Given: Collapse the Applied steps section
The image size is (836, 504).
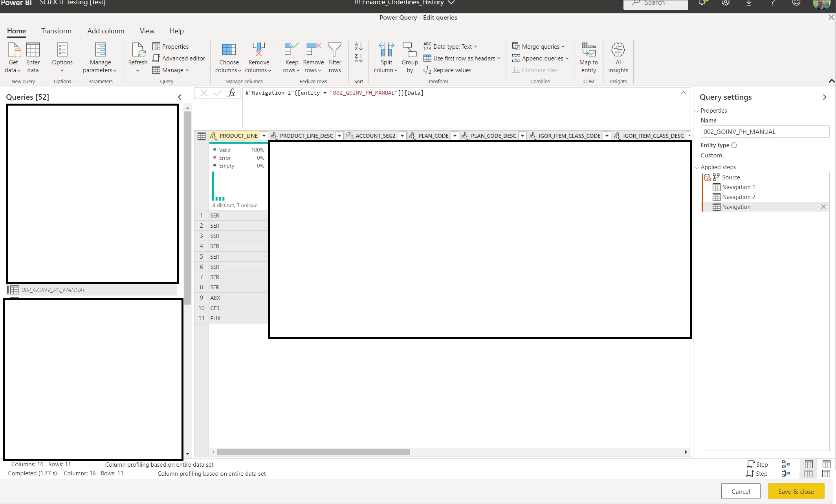Looking at the screenshot, I should 697,168.
